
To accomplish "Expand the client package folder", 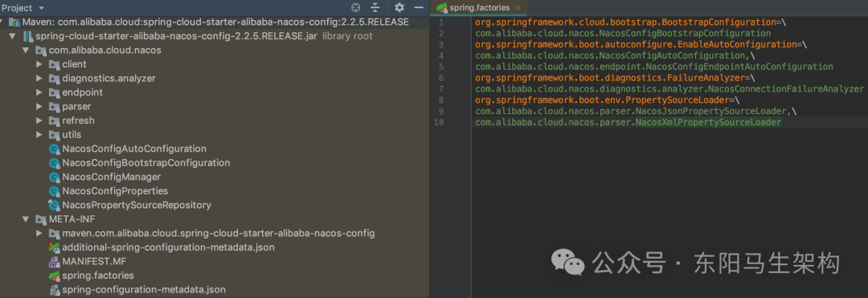I will [39, 64].
